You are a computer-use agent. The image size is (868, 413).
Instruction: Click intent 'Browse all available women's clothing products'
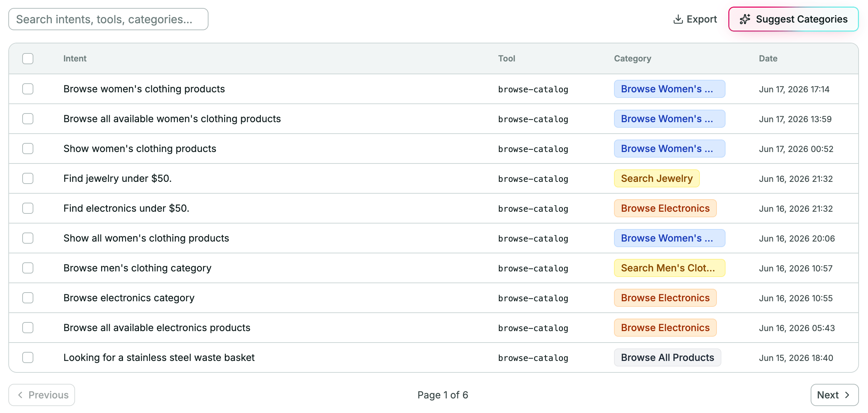pyautogui.click(x=172, y=119)
